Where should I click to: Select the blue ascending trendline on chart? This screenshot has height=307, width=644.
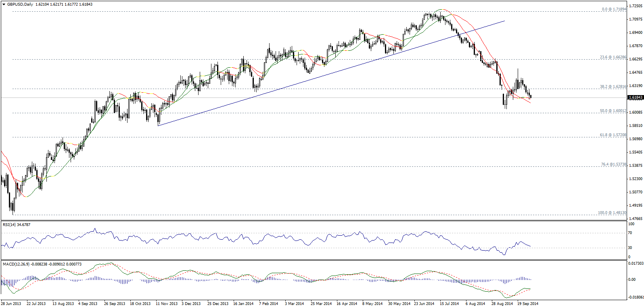pyautogui.click(x=331, y=73)
